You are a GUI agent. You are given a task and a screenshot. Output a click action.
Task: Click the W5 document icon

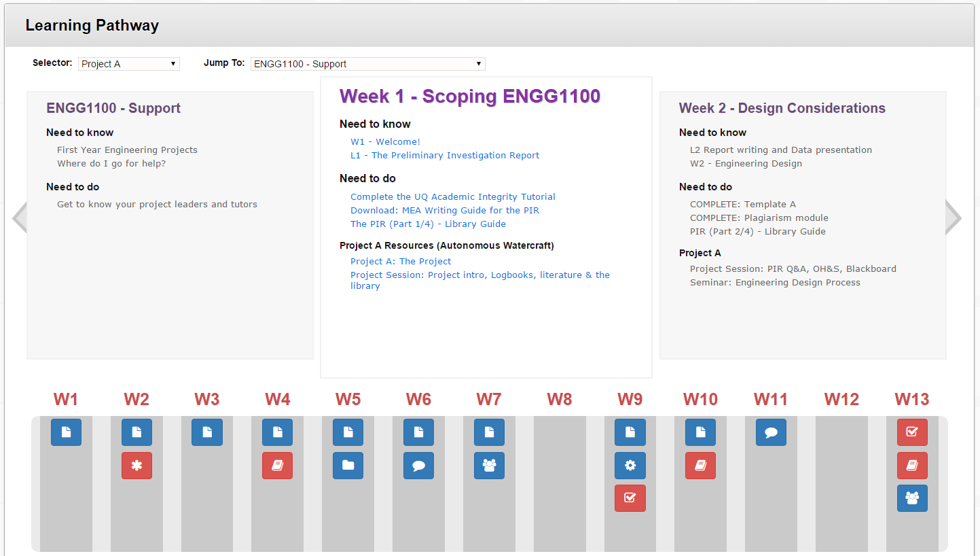(348, 432)
